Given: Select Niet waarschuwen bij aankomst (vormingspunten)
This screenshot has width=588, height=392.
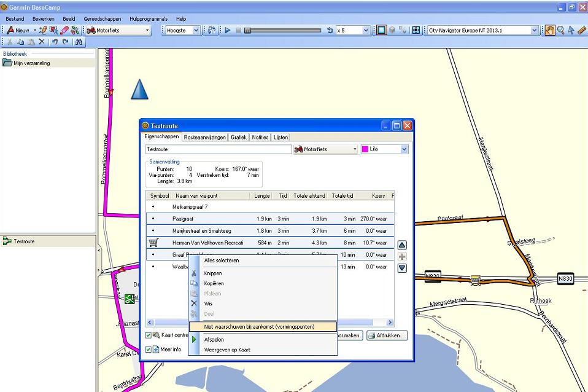Looking at the screenshot, I should coord(263,327).
